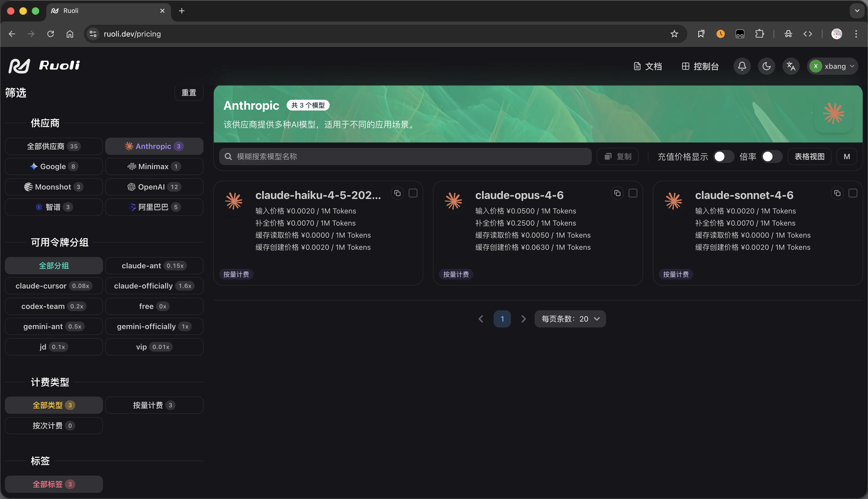Viewport: 868px width, 499px height.
Task: Copy the claude-opus-4-6 model name
Action: pyautogui.click(x=617, y=193)
